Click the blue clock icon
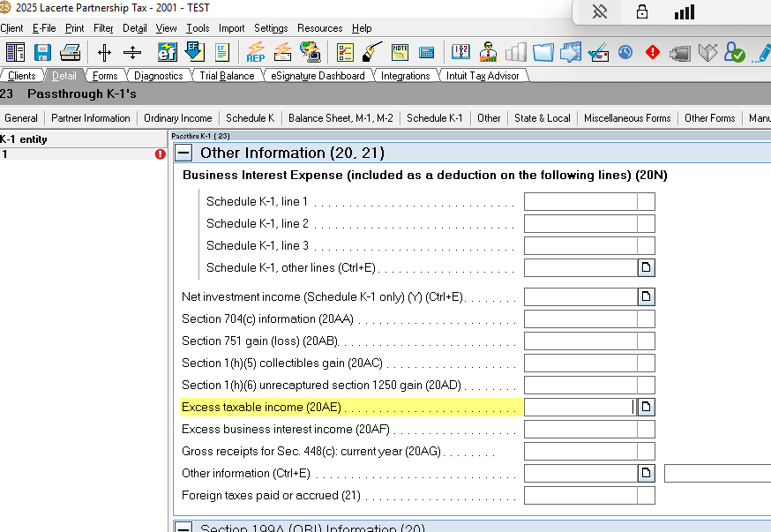771x532 pixels. pos(625,52)
